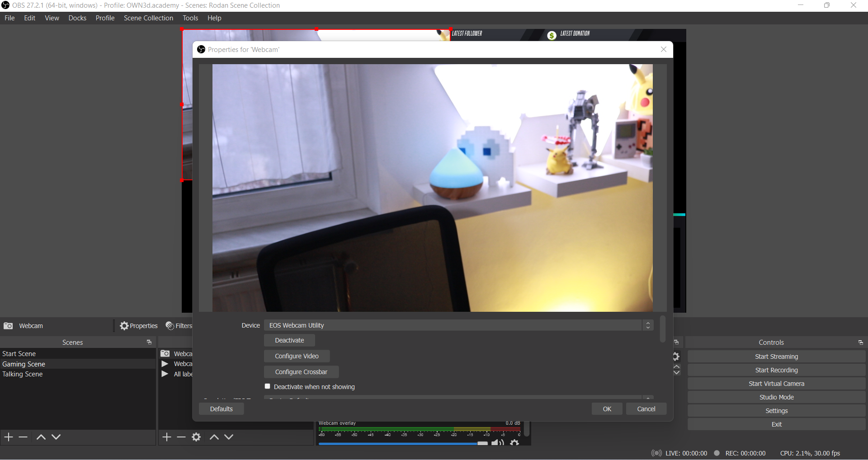Remove the selected scene with minus icon
The image size is (868, 460).
(23, 437)
